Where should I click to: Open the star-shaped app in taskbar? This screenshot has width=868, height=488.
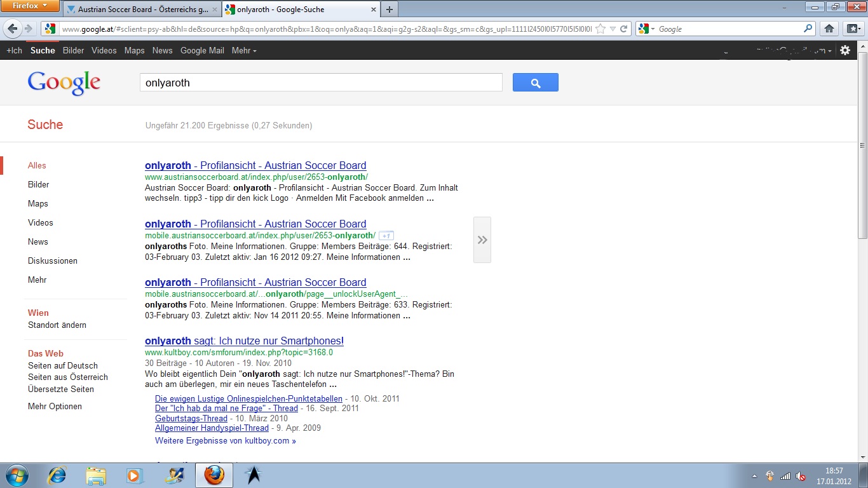coord(253,475)
